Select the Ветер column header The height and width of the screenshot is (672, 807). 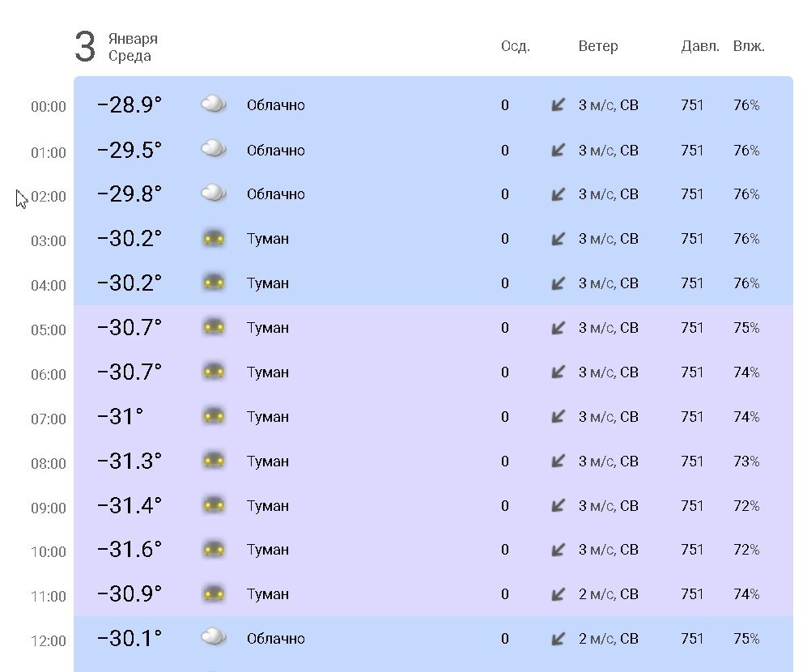click(x=598, y=46)
